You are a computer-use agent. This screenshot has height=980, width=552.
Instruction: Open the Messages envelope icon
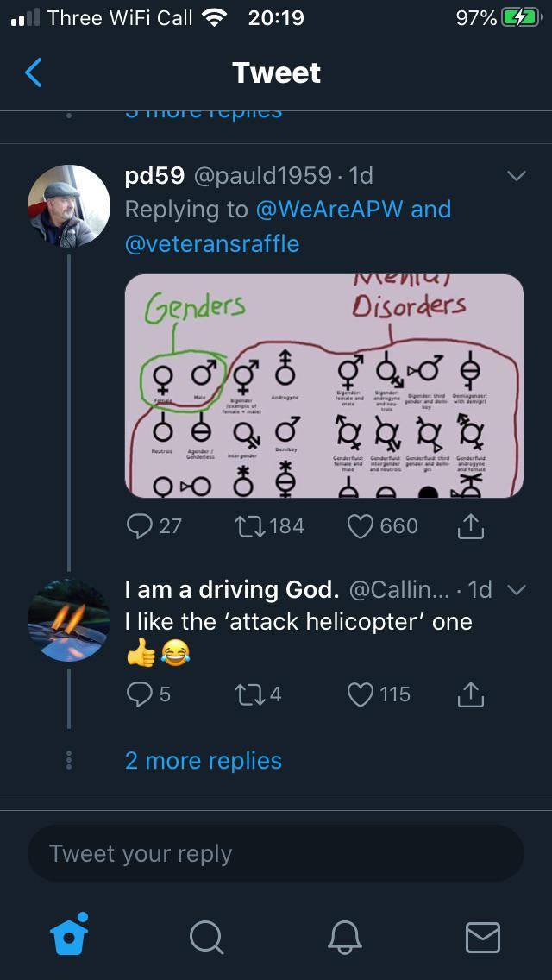pyautogui.click(x=483, y=939)
